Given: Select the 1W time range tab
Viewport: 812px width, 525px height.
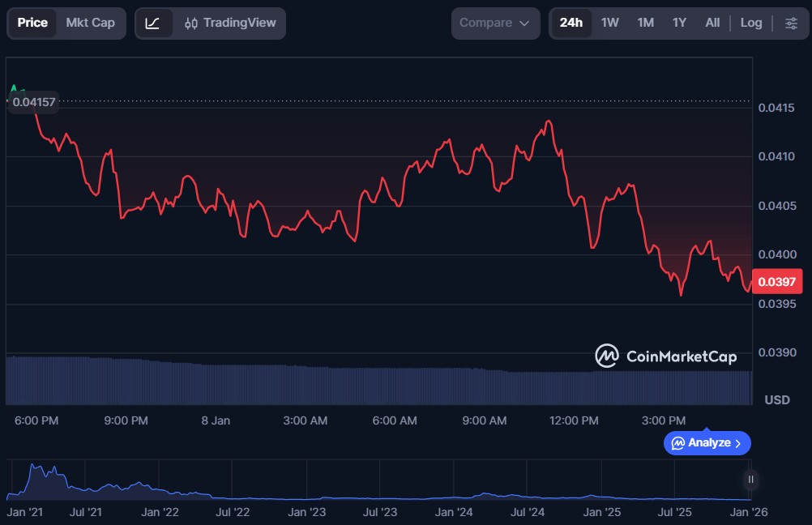Looking at the screenshot, I should 610,23.
